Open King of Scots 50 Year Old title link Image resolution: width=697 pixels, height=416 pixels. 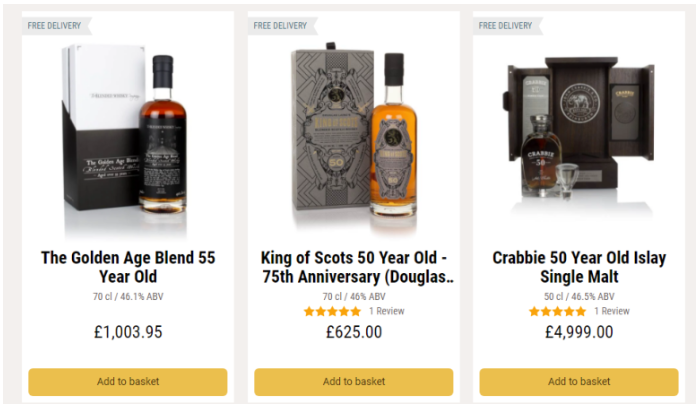click(357, 267)
